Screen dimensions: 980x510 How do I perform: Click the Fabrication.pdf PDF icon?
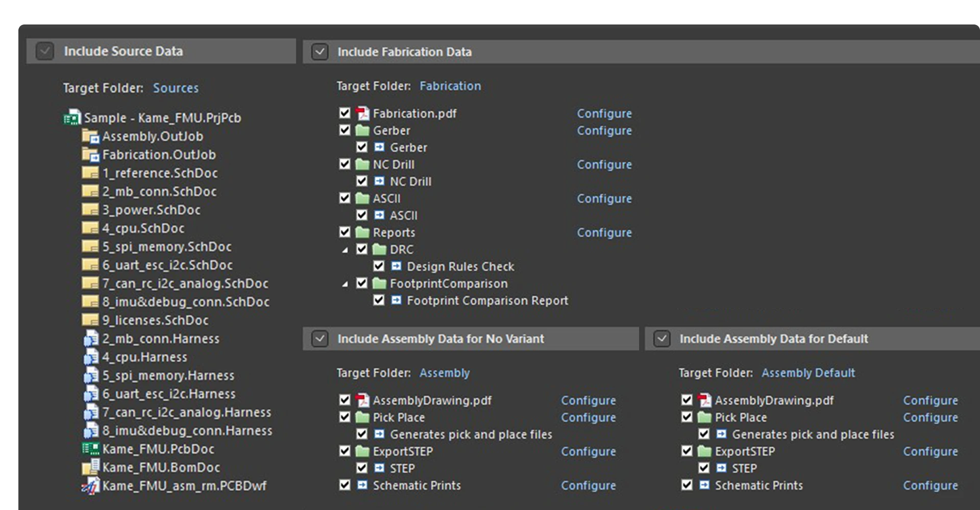[x=362, y=113]
